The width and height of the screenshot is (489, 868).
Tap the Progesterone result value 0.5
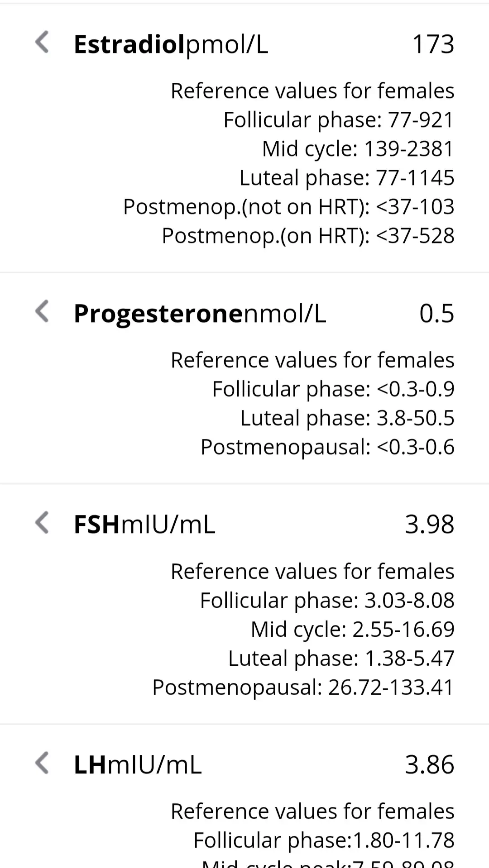pos(436,314)
